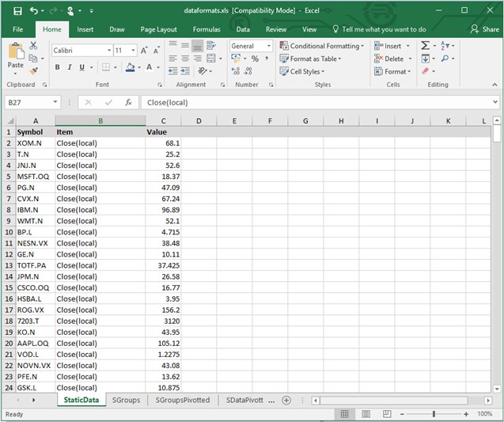Click the Share button
This screenshot has width=504, height=422.
pyautogui.click(x=484, y=29)
